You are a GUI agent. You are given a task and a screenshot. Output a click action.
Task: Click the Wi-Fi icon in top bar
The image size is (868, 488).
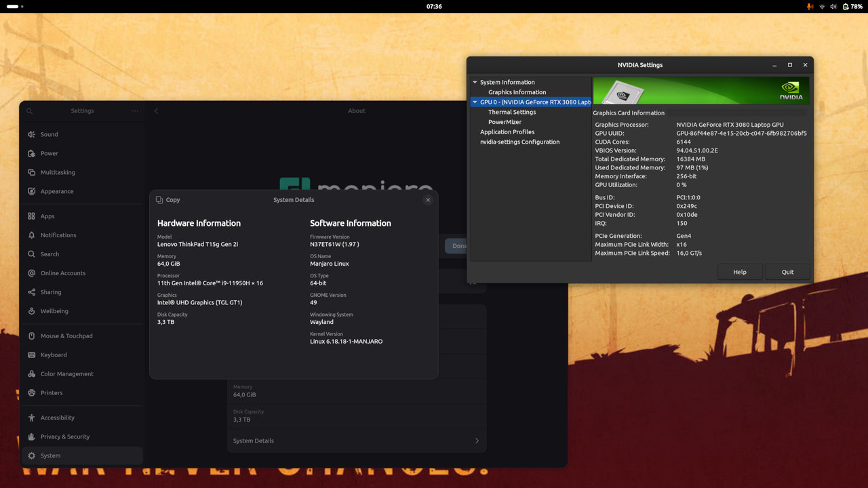click(822, 6)
